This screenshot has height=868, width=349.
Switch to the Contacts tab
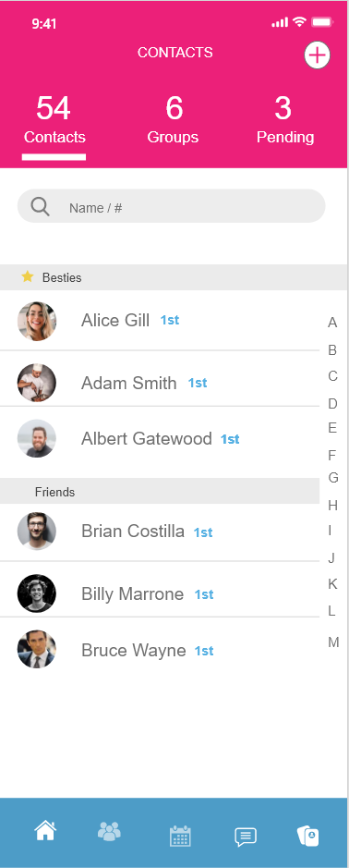pyautogui.click(x=54, y=121)
